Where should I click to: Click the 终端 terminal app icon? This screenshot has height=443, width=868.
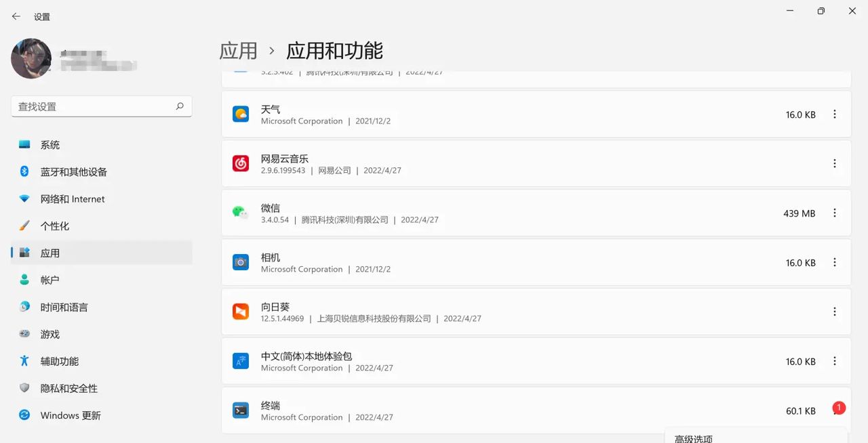click(241, 410)
